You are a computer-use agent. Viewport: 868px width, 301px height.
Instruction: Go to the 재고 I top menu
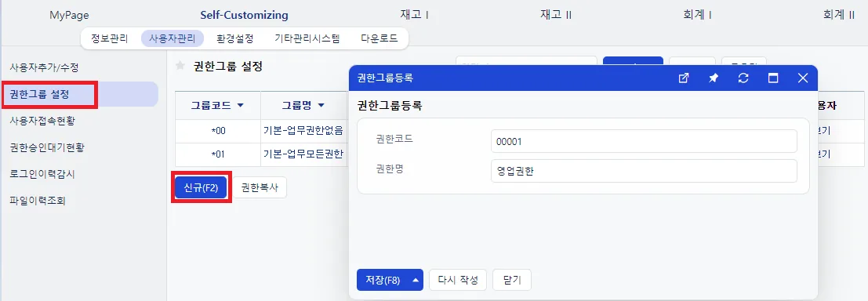point(414,15)
